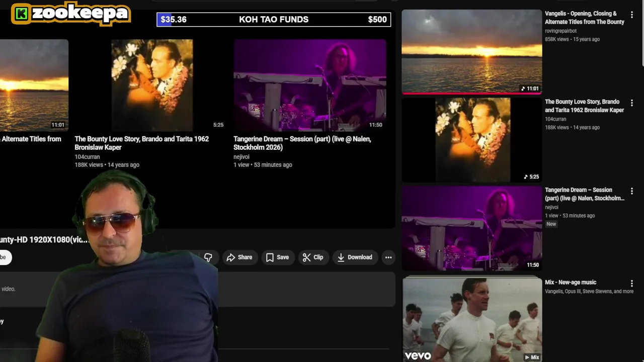
Task: Open sidebar title 'Vangelis - Opening, Closing & Alternate Titles'
Action: click(585, 18)
